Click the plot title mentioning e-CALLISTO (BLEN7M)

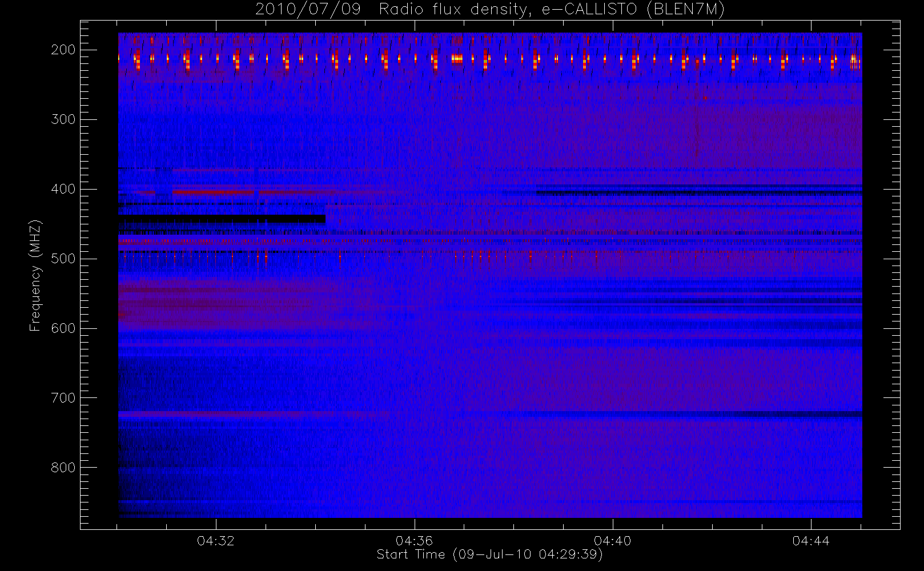pyautogui.click(x=489, y=9)
